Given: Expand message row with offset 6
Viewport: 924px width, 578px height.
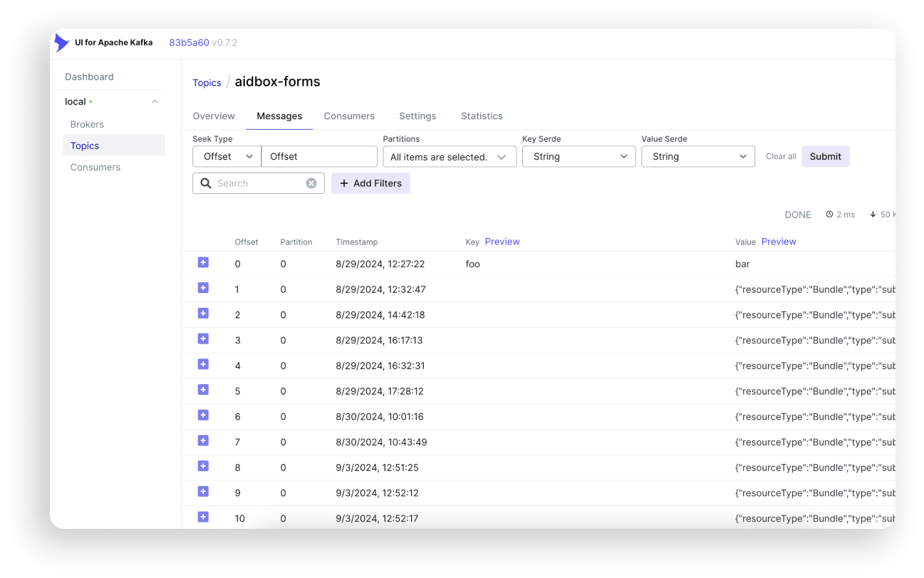Looking at the screenshot, I should point(203,416).
